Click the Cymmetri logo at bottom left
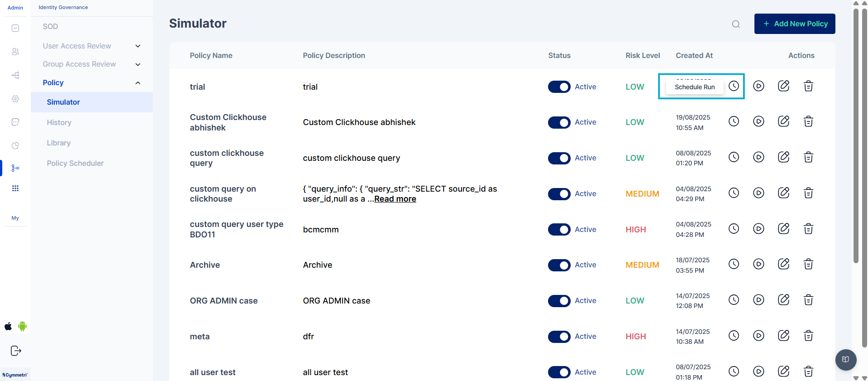This screenshot has height=381, width=868. click(x=15, y=375)
